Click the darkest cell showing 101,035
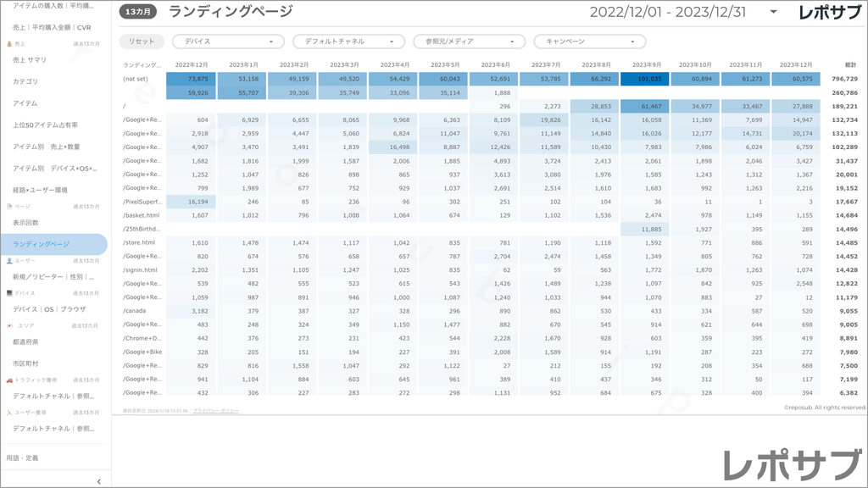The image size is (868, 488). click(645, 79)
